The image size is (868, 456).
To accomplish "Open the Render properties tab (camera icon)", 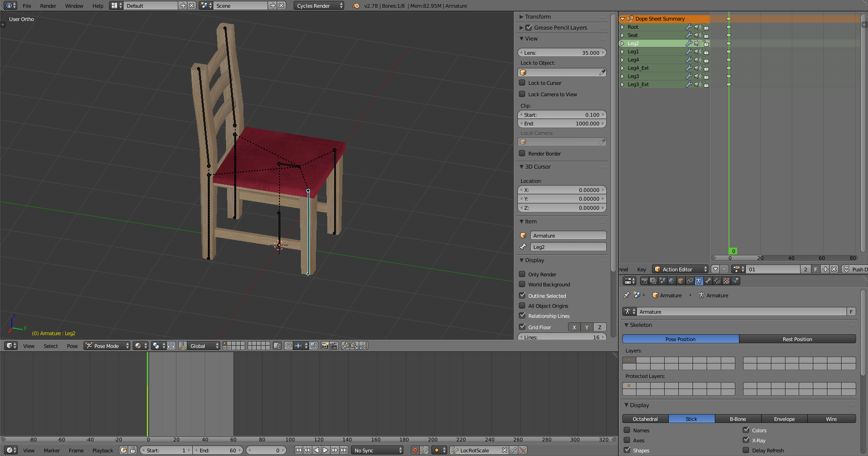I will (x=644, y=281).
